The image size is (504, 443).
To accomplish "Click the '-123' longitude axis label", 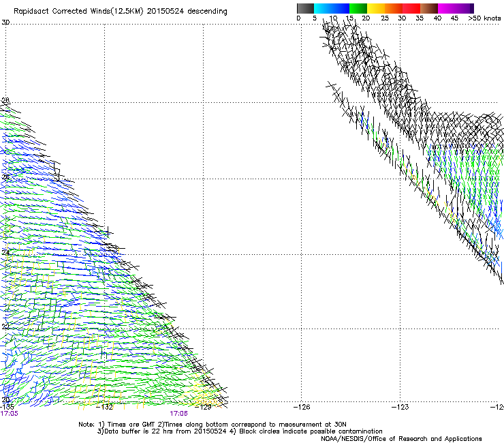I will click(400, 407).
